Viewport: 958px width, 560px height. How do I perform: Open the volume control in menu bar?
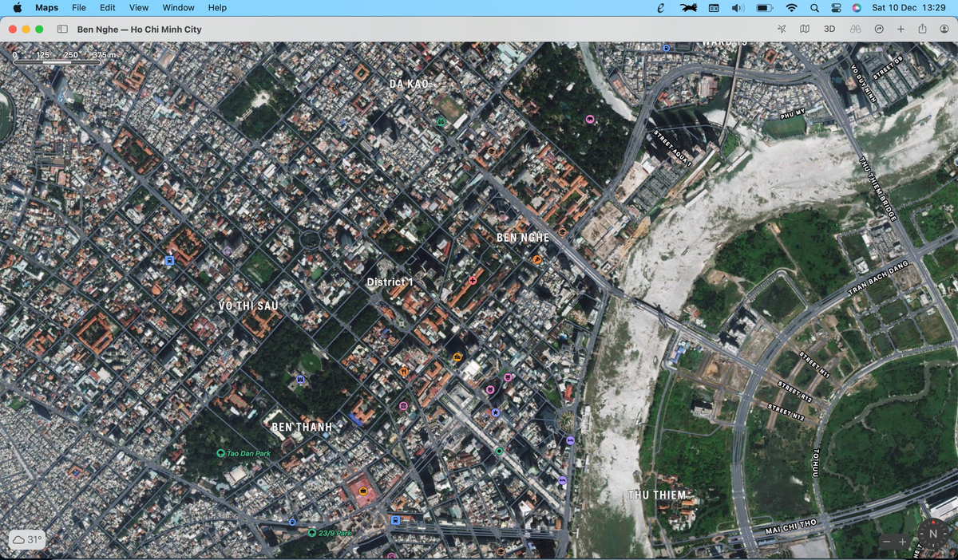(x=738, y=7)
